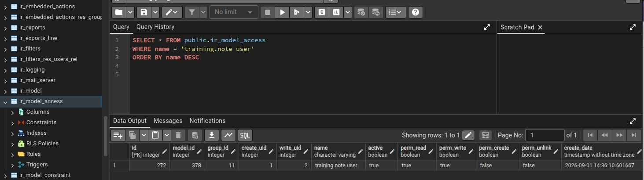Save the query with the disk icon
Screen dimensions: 644x180
[x=144, y=12]
